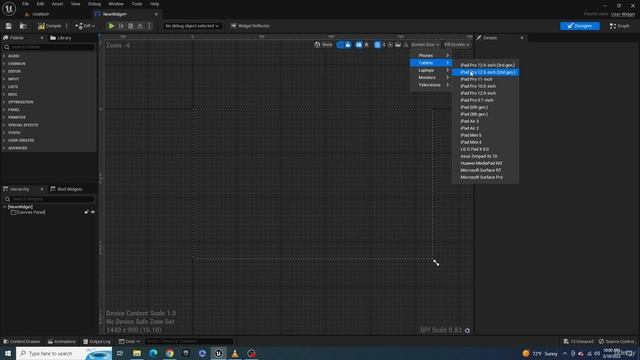Screen dimensions: 640x360
Task: Select iPad Pro 11-inch screen size
Action: coord(485,79)
